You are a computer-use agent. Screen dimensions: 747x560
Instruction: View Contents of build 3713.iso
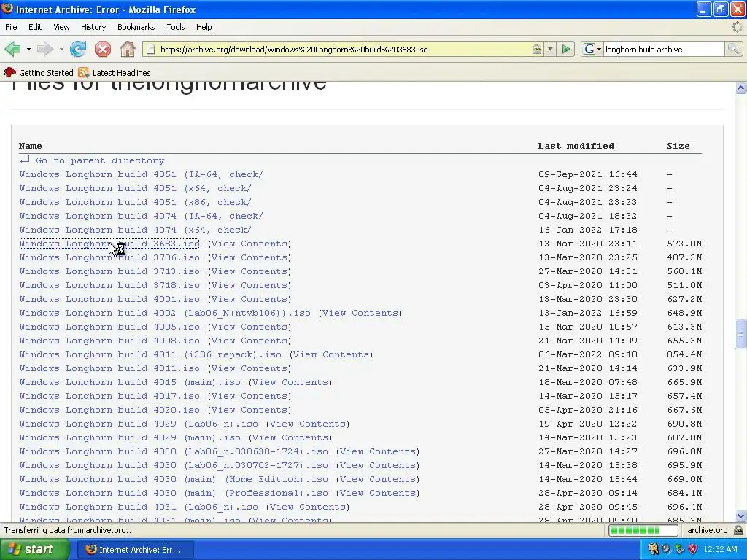click(x=249, y=271)
